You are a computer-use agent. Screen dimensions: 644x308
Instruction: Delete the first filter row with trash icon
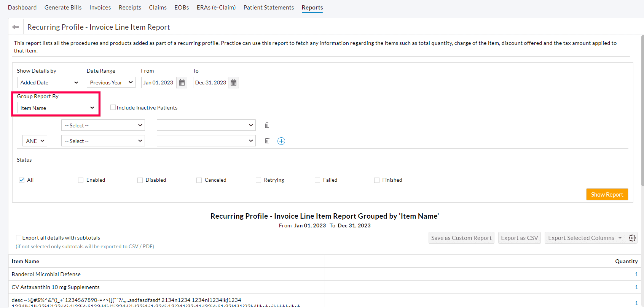pyautogui.click(x=267, y=125)
